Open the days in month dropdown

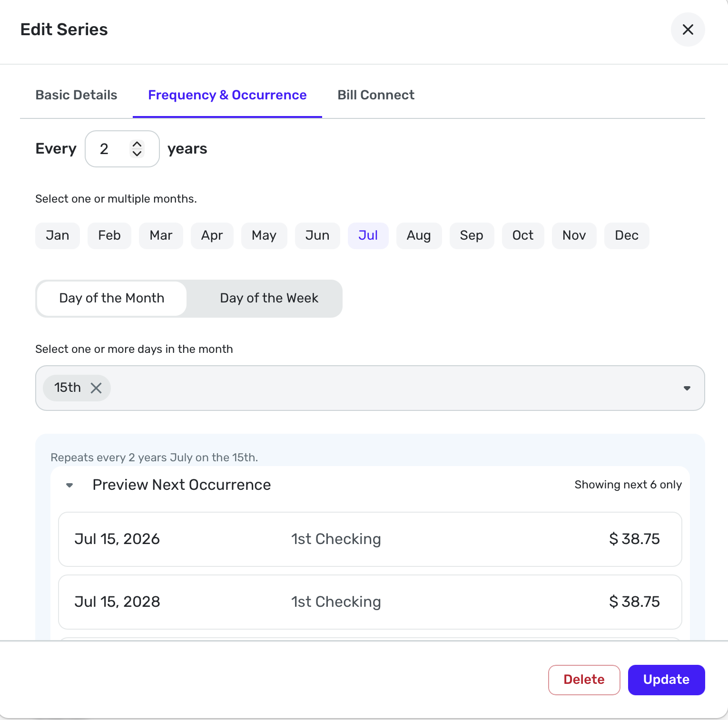click(687, 388)
